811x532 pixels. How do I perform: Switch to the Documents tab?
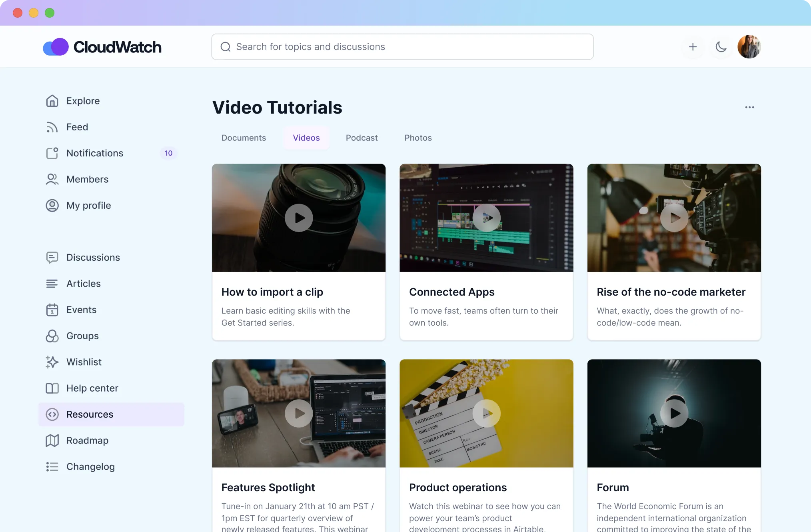[x=244, y=138]
